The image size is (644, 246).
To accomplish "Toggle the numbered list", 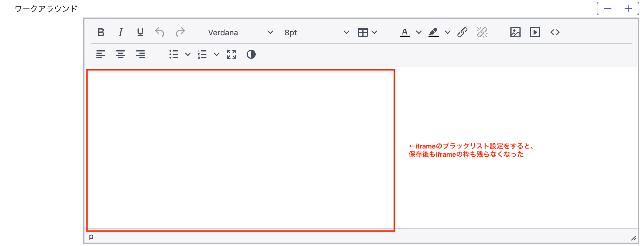I will pyautogui.click(x=202, y=54).
